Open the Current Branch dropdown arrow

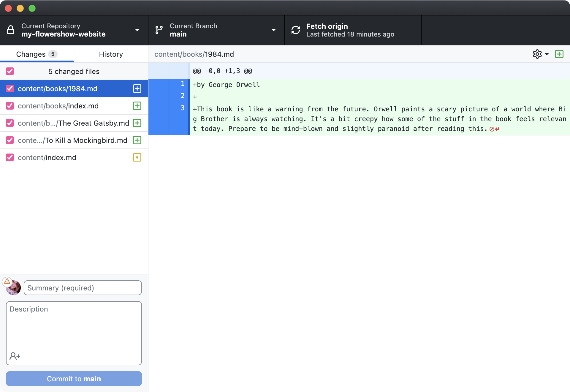tap(274, 30)
